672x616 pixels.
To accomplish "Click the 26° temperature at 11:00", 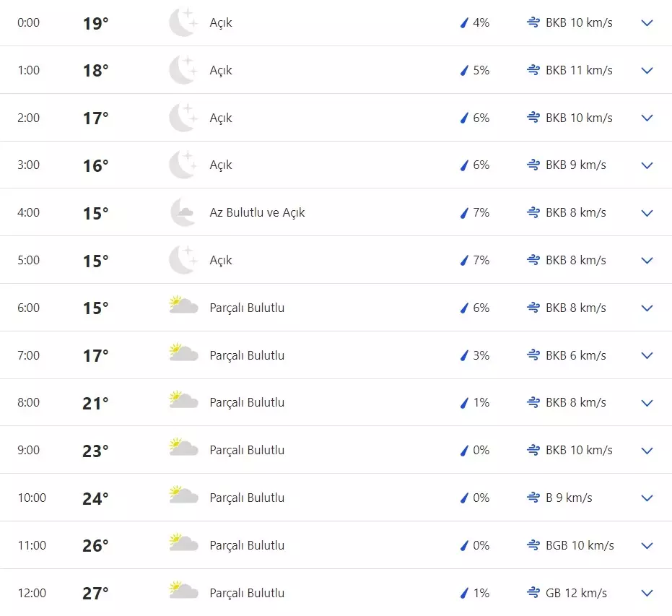I will click(95, 546).
